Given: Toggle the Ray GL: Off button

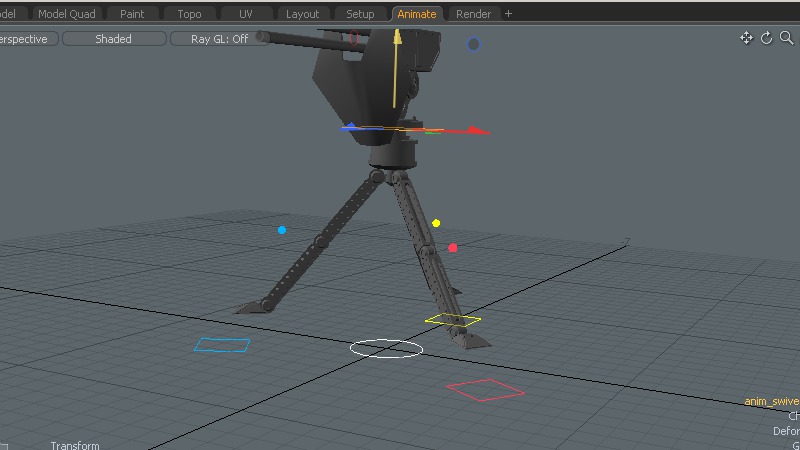Looking at the screenshot, I should point(219,39).
